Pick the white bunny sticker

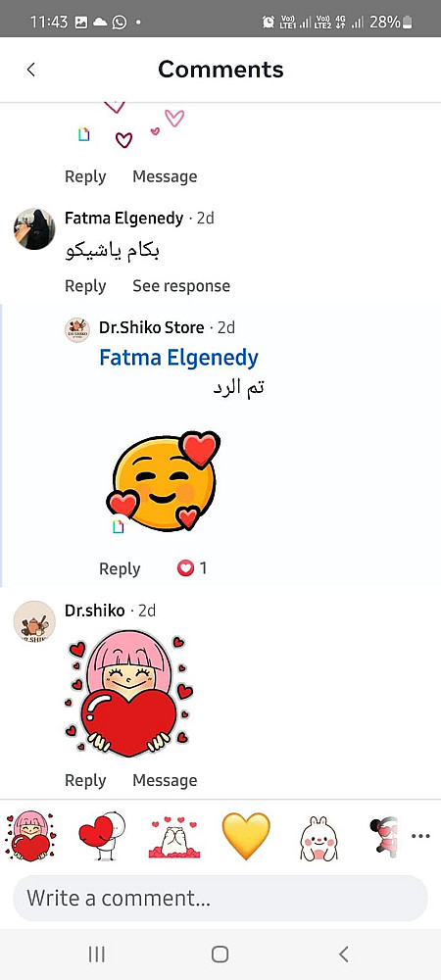tap(318, 838)
